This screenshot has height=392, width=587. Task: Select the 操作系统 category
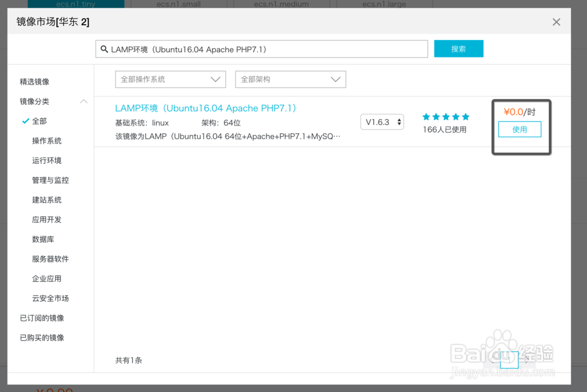pyautogui.click(x=46, y=140)
